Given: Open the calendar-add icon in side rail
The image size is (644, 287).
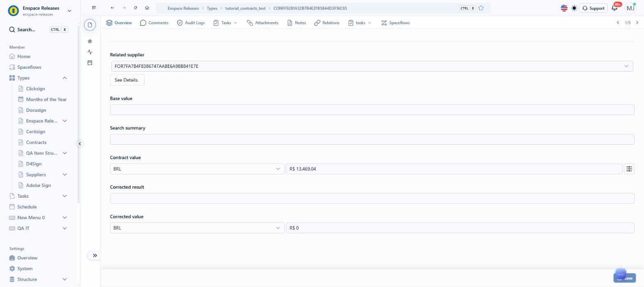Looking at the screenshot, I should coord(90,62).
